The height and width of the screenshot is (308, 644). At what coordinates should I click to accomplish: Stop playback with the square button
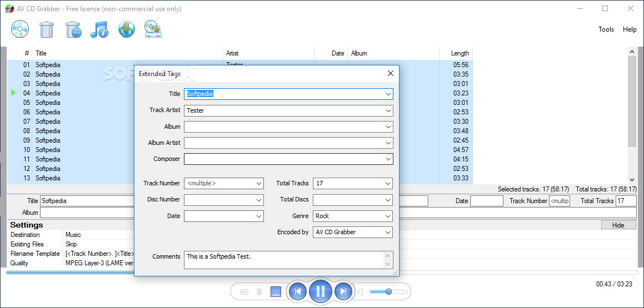click(x=276, y=291)
